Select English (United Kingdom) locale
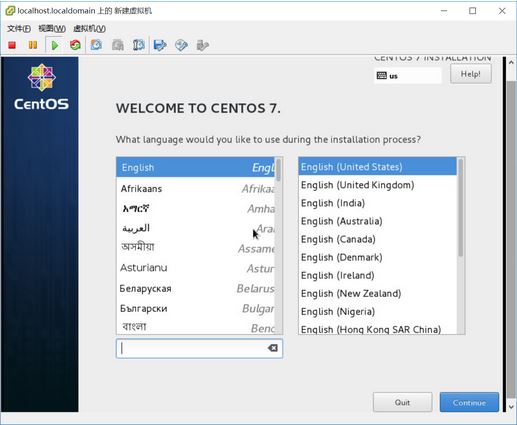 pyautogui.click(x=378, y=185)
